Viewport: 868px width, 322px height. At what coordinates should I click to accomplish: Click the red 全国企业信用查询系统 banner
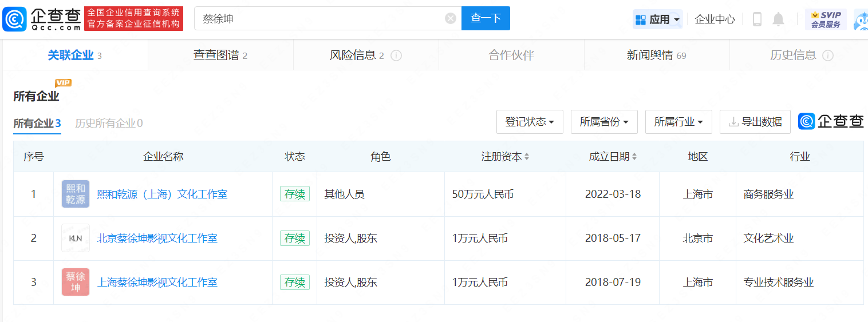(134, 18)
